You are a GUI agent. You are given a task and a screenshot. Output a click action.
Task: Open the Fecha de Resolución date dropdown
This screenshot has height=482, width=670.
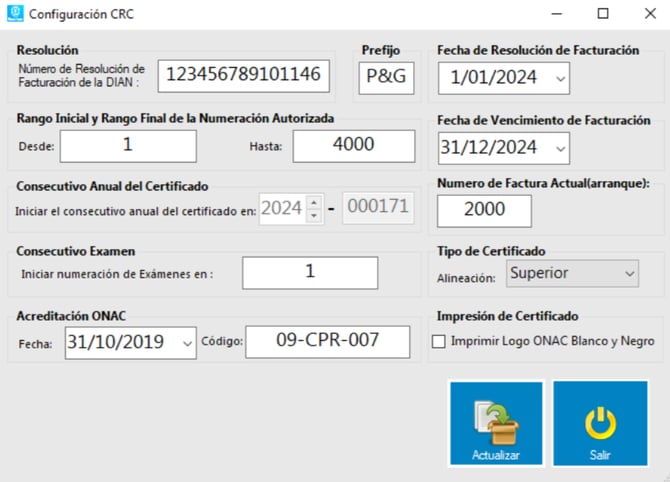[560, 77]
